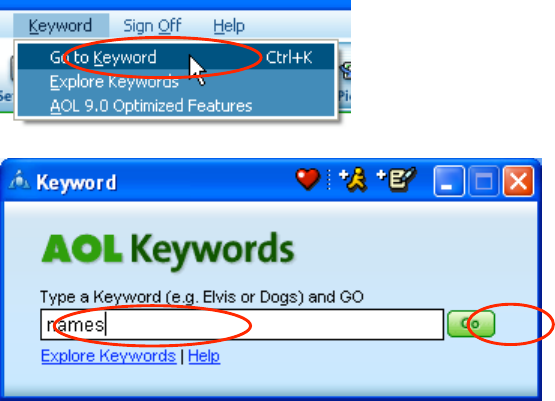
Task: Click the partially visible Pictures toolbar icon
Action: [345, 81]
